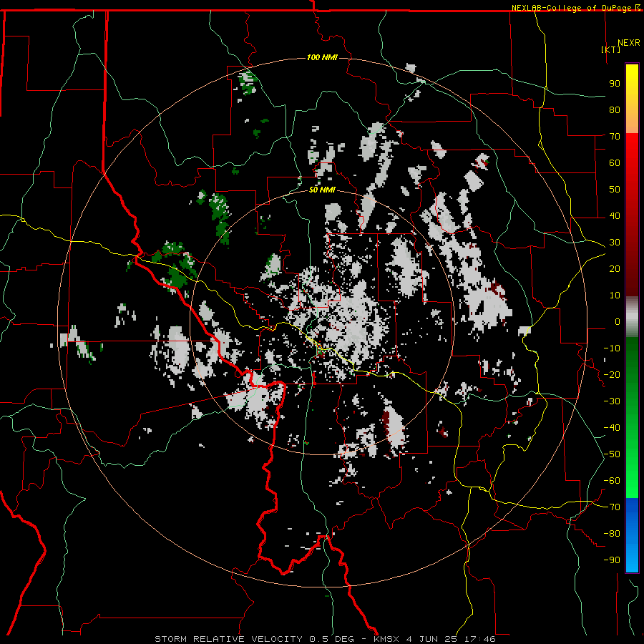Viewport: 644px width, 644px height.
Task: Click the -30 value on the velocity scale
Action: tap(612, 401)
